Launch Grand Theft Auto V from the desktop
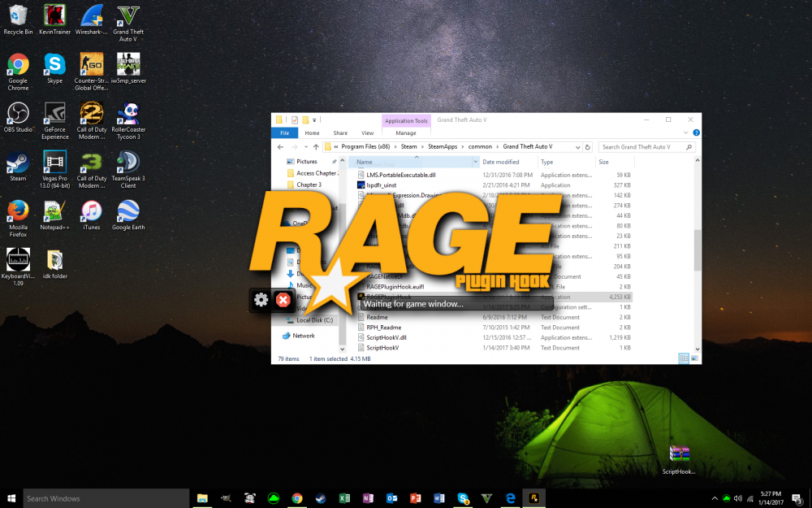Screen dimensions: 812x508 coord(127,18)
